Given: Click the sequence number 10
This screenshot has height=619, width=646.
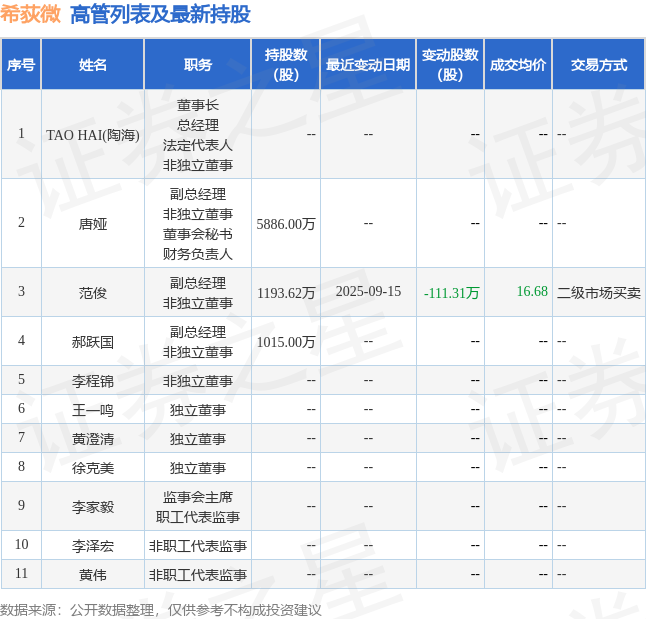Looking at the screenshot, I should click(21, 544).
